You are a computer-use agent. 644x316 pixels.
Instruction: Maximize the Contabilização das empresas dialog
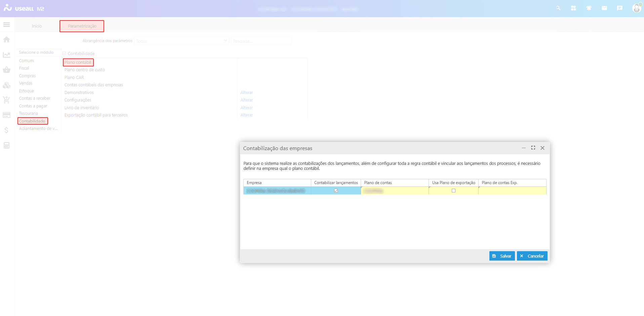(x=533, y=148)
